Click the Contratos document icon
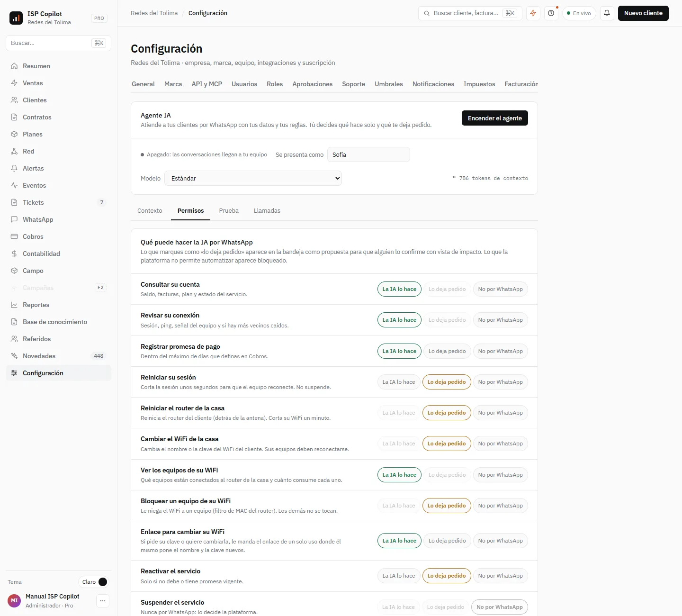This screenshot has height=616, width=682. pyautogui.click(x=14, y=117)
